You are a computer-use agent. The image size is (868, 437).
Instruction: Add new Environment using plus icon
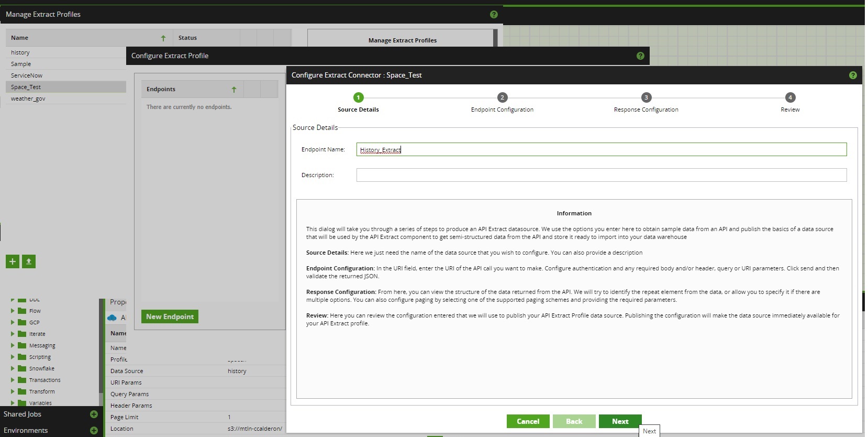pos(94,431)
